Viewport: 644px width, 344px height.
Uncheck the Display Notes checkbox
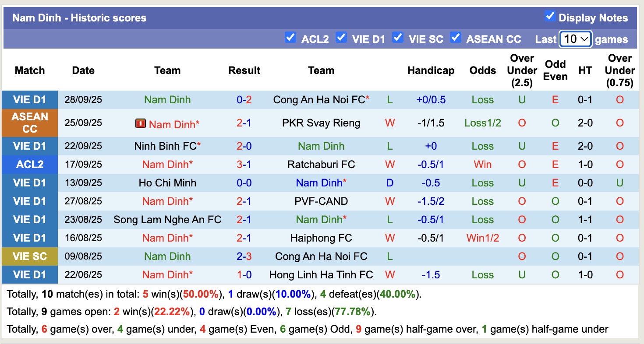pyautogui.click(x=550, y=16)
